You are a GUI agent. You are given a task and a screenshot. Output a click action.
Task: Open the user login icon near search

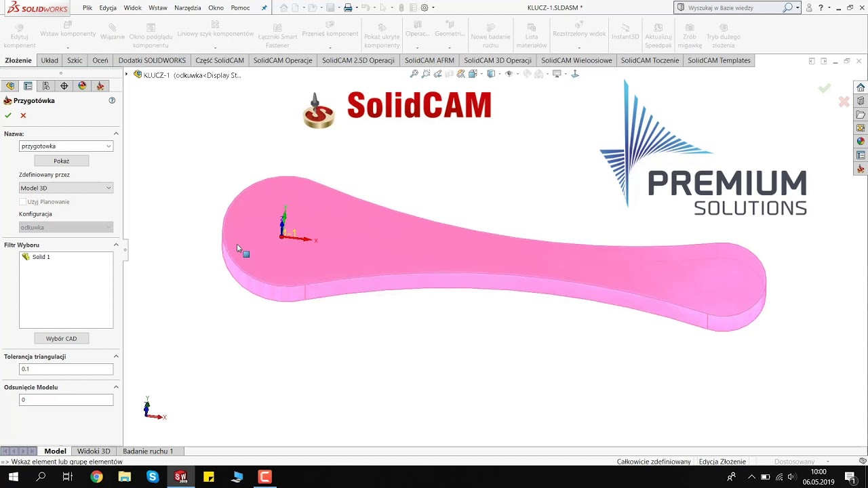click(x=809, y=8)
